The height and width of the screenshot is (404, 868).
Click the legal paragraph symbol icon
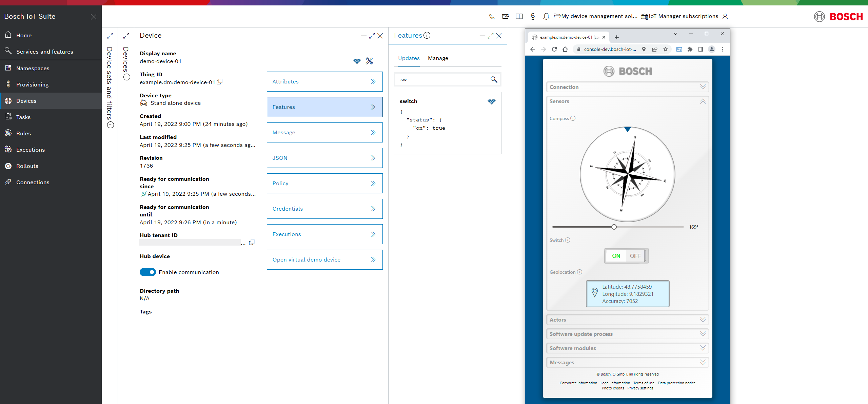(533, 16)
